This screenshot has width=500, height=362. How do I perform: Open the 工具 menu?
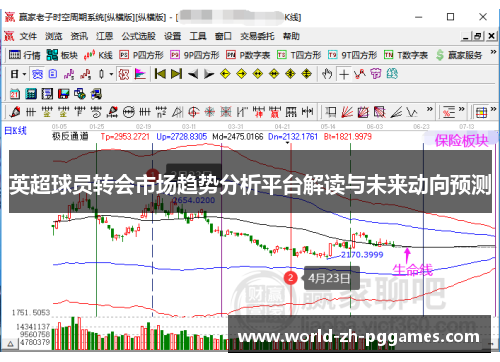pyautogui.click(x=198, y=36)
